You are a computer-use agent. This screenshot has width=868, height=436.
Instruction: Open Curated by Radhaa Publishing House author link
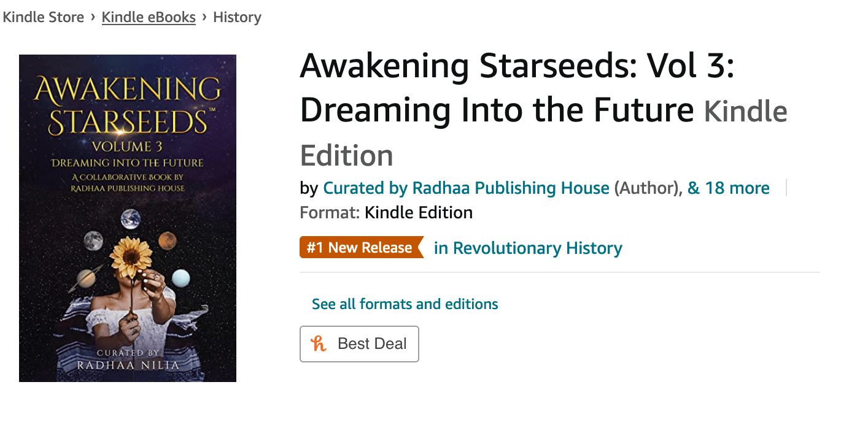pos(467,188)
